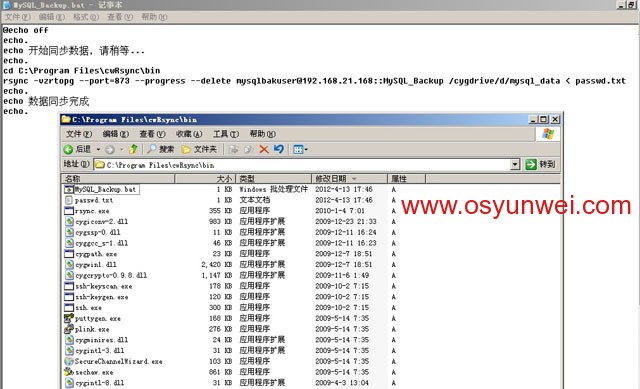Select the ssh-keyscan.exe file icon
The height and width of the screenshot is (389, 640).
tap(69, 286)
